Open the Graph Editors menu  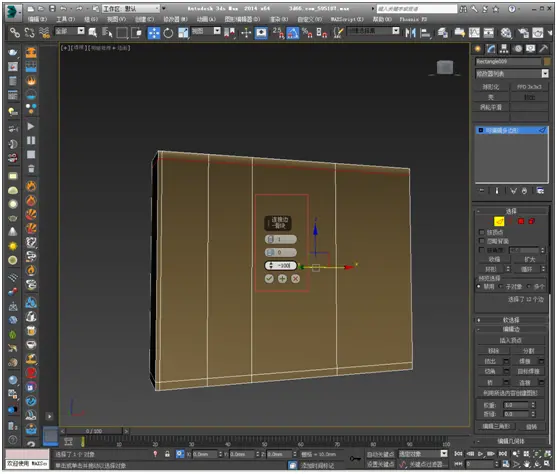242,19
